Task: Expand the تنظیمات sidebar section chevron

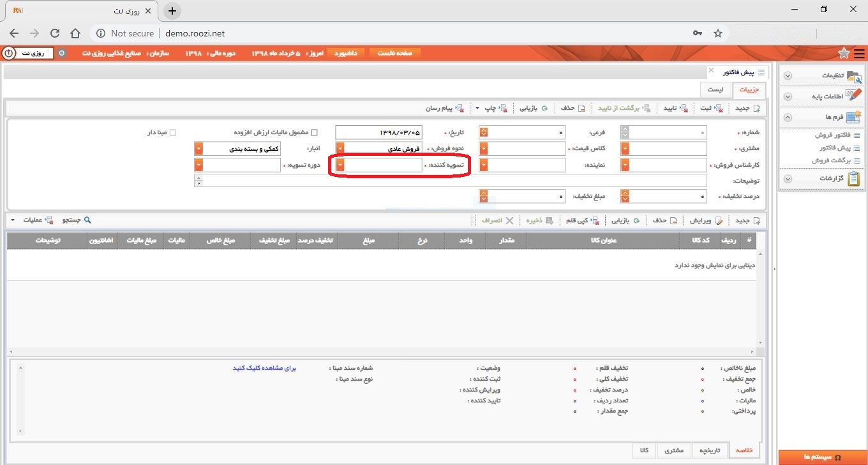Action: coord(788,76)
